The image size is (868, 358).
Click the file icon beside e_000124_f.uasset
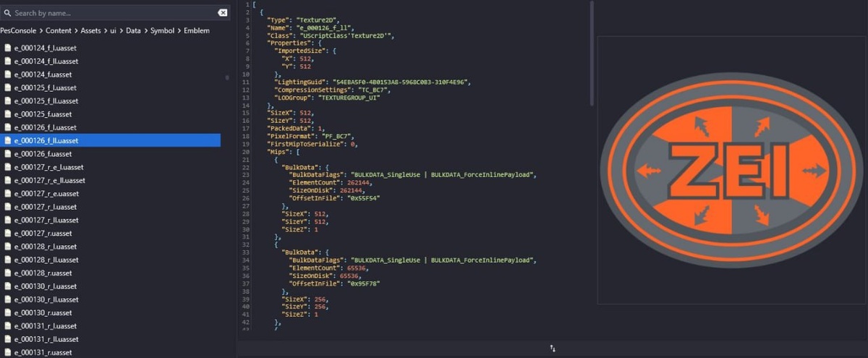(x=7, y=74)
